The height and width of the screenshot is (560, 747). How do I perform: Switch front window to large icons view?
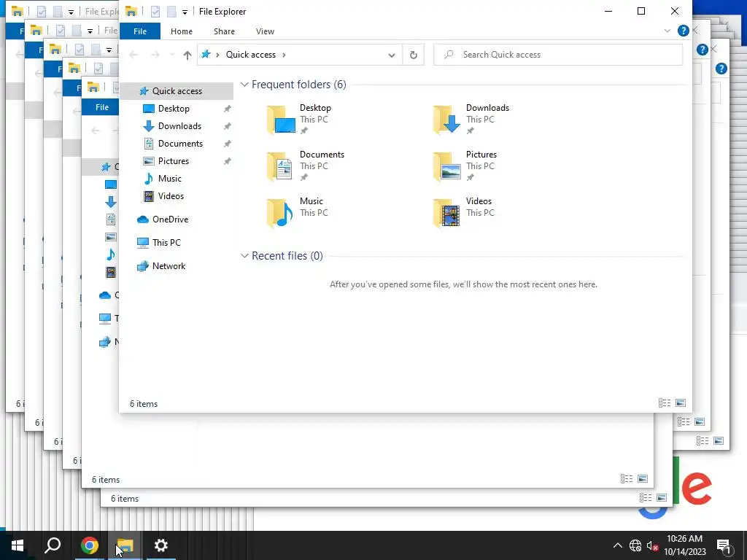coord(681,403)
